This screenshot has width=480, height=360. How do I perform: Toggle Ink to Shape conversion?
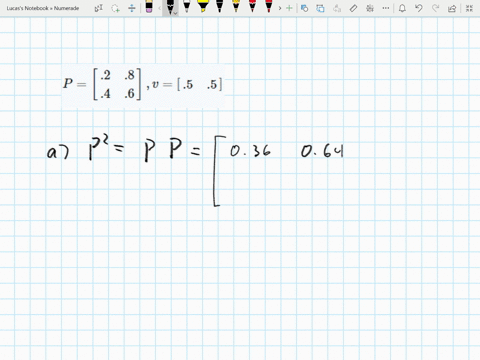click(x=321, y=8)
